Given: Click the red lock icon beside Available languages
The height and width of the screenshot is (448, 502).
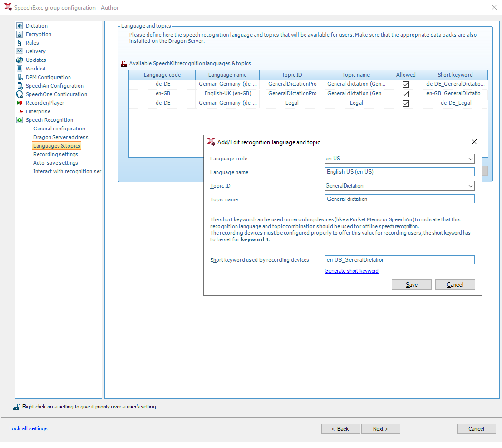Looking at the screenshot, I should [124, 64].
